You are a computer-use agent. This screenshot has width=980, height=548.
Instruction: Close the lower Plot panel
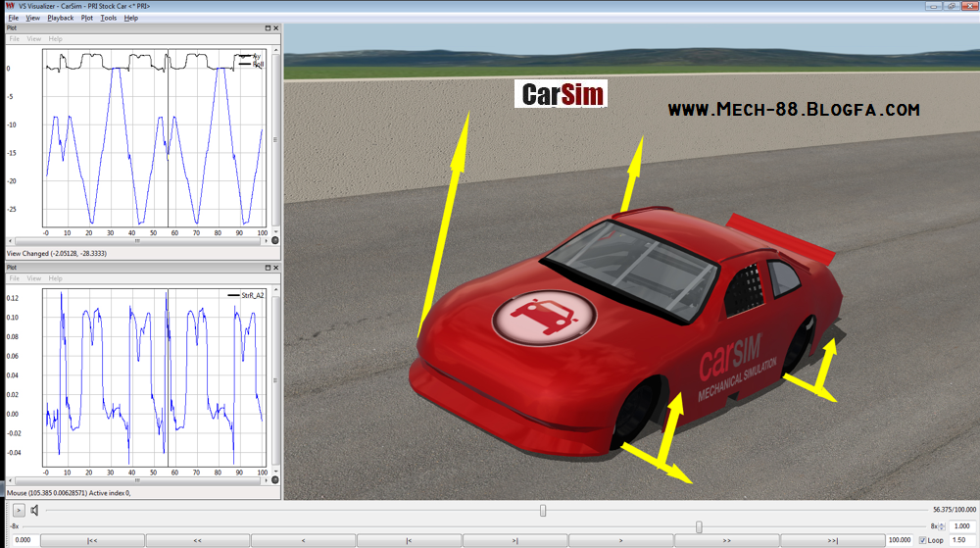tap(275, 268)
